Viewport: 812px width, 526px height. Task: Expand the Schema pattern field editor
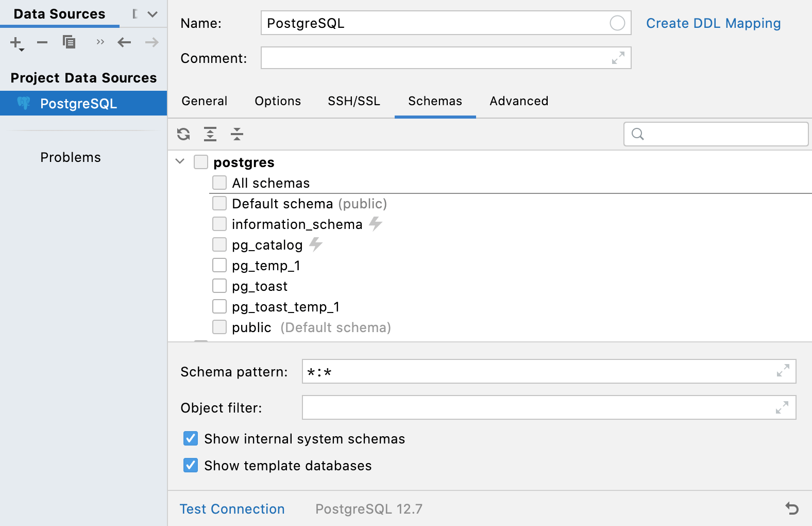pyautogui.click(x=783, y=371)
